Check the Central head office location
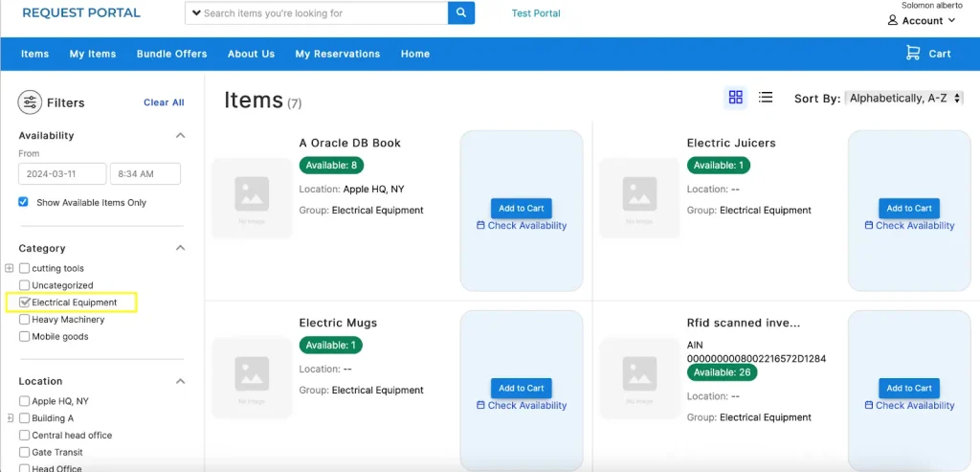This screenshot has height=472, width=980. (24, 435)
